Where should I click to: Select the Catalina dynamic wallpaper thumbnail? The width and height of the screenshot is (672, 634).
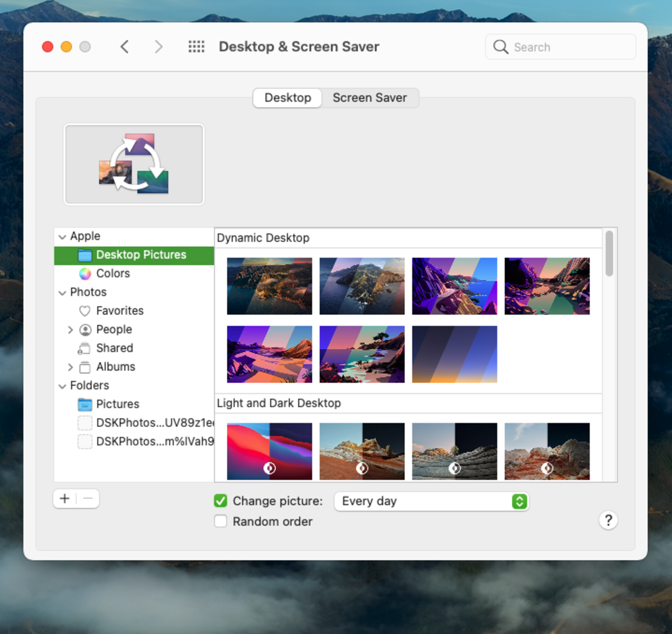362,286
